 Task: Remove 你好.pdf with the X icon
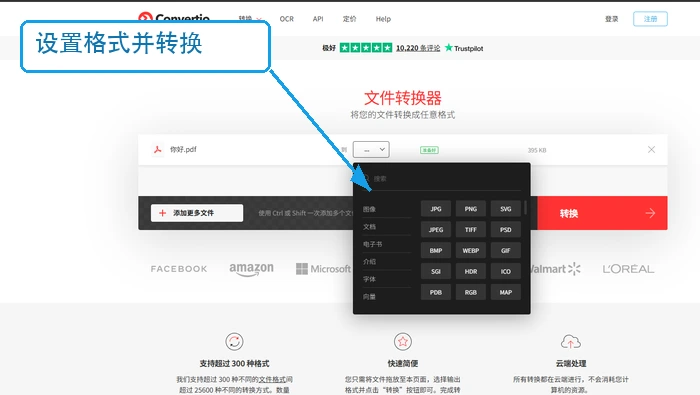(651, 150)
